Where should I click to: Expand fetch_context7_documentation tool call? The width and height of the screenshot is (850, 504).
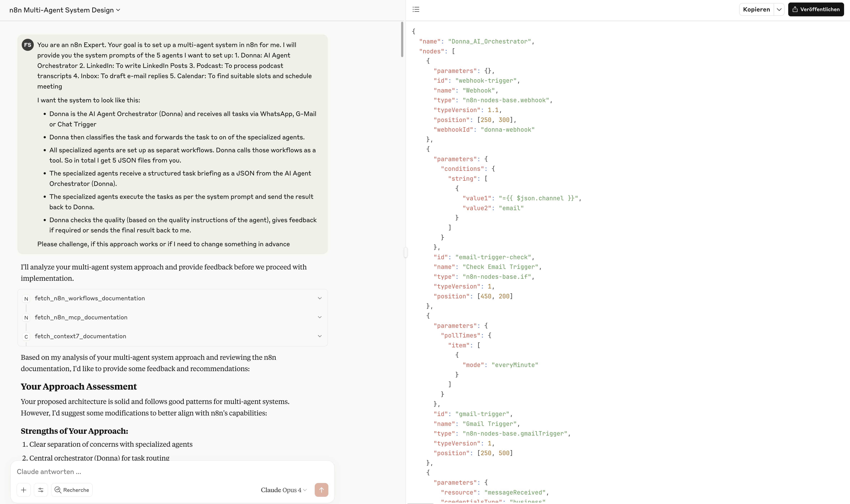(319, 336)
